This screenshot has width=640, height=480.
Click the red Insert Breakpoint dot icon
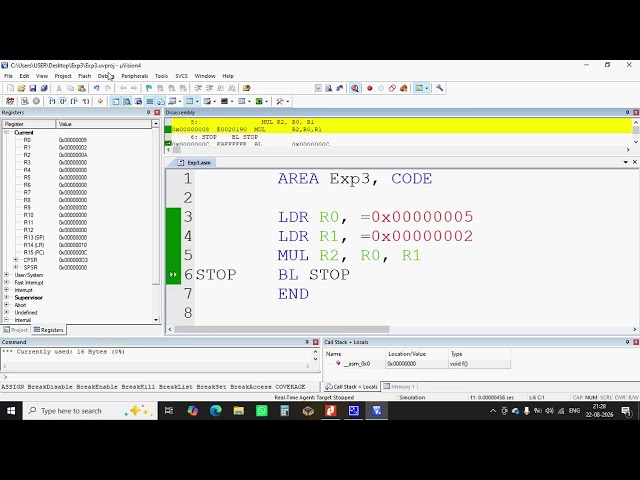click(369, 88)
